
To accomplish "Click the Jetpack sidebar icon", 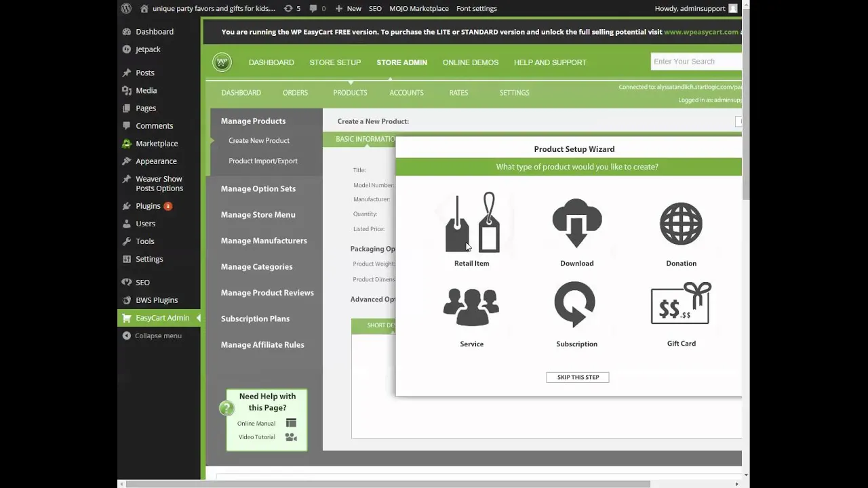I will (127, 49).
